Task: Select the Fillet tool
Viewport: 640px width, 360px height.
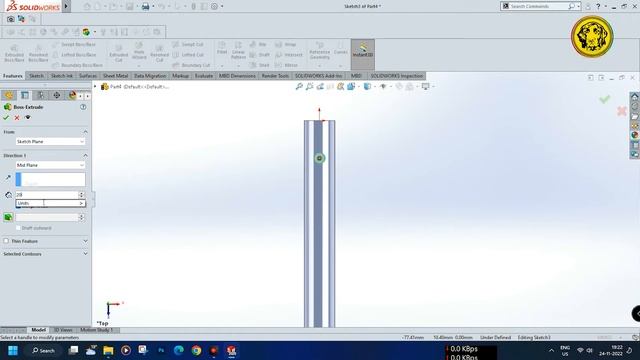Action: (222, 48)
